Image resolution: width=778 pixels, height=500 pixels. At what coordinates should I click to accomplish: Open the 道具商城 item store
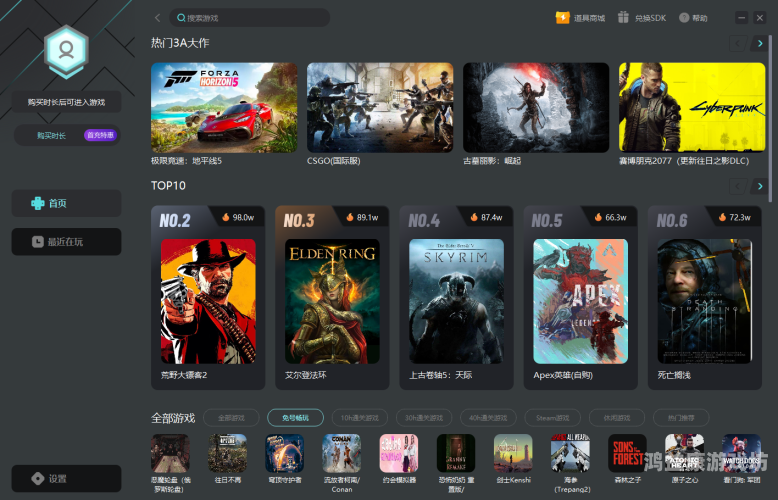point(581,18)
